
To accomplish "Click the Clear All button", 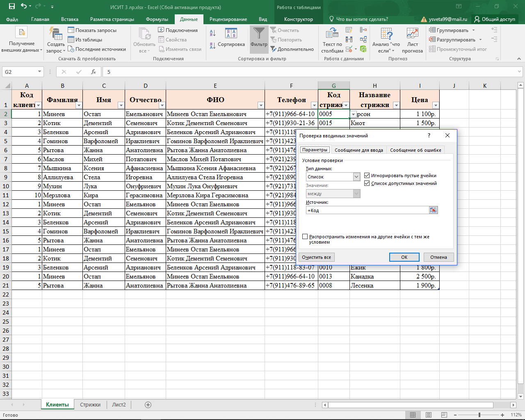I will [316, 257].
